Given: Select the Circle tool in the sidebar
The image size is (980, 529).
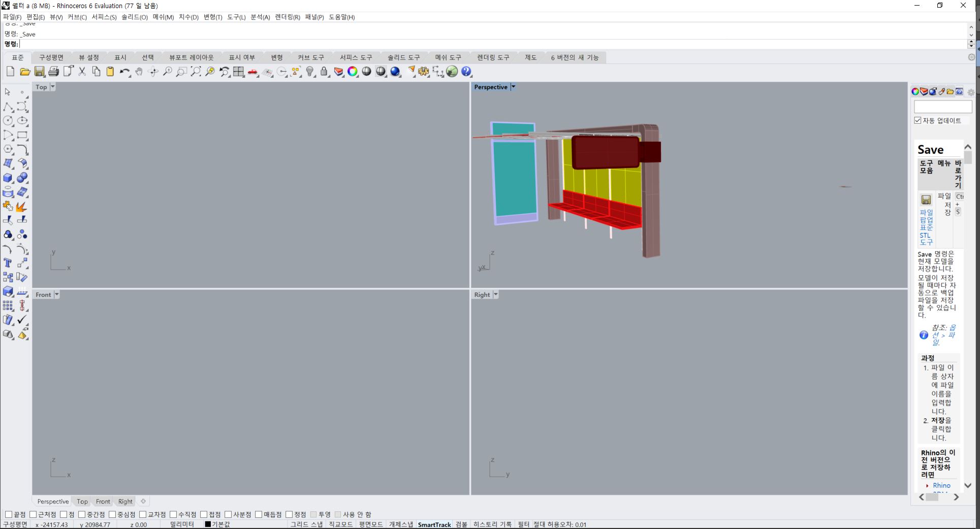Looking at the screenshot, I should 8,121.
